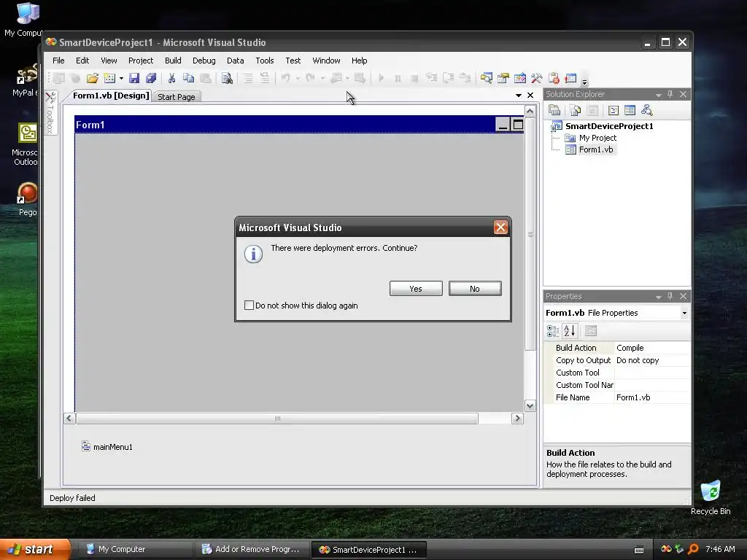Switch properties to Categorized view
The height and width of the screenshot is (560, 747).
(553, 330)
